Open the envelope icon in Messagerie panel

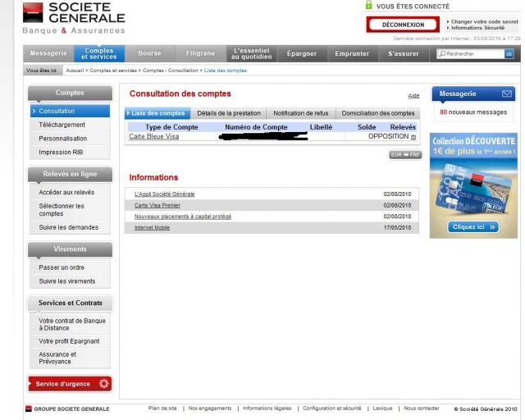click(x=507, y=94)
